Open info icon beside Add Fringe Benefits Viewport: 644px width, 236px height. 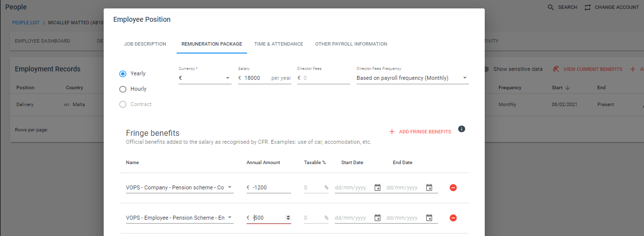(x=461, y=129)
